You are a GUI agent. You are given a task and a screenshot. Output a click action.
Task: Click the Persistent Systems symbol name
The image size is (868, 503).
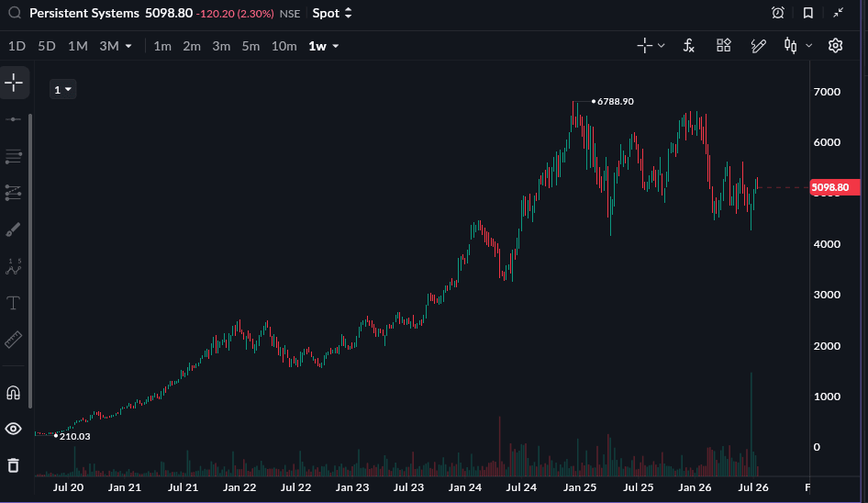point(84,13)
